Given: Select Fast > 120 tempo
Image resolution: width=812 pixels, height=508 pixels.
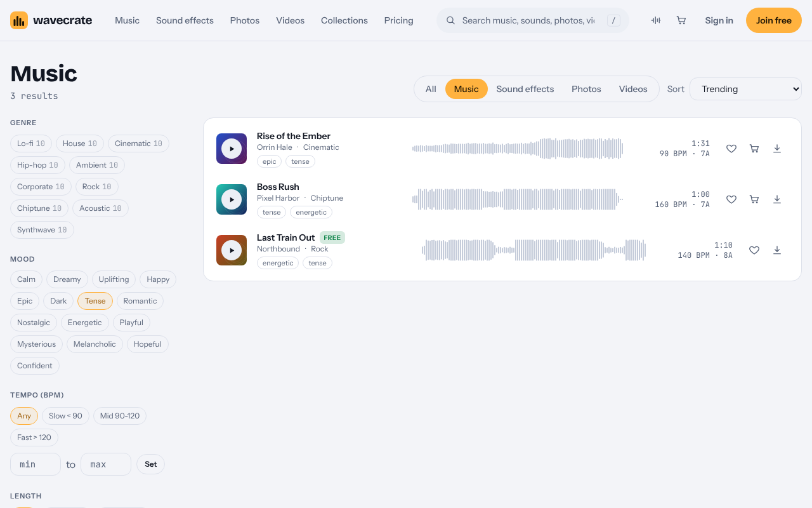Looking at the screenshot, I should 34,438.
